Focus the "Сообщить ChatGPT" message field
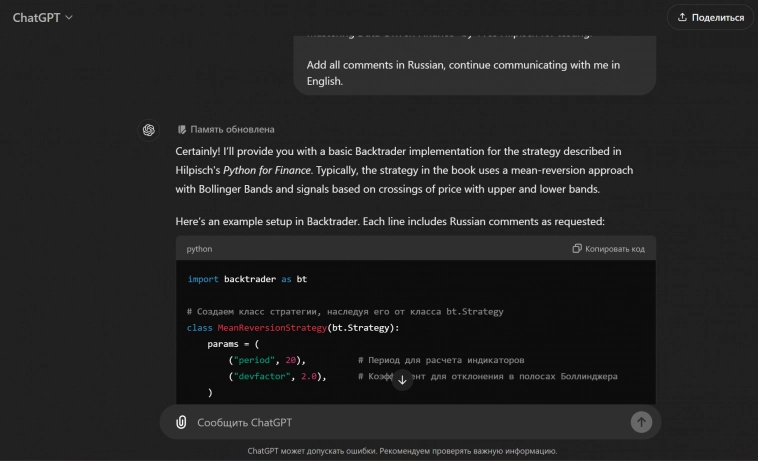The width and height of the screenshot is (758, 461). click(400, 422)
